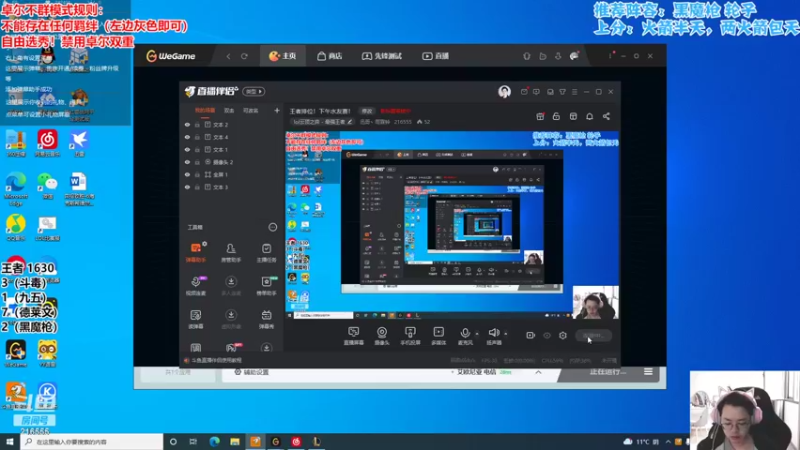The height and width of the screenshot is (450, 800).
Task: Open Microsoft Edge desktop icon
Action: [16, 188]
